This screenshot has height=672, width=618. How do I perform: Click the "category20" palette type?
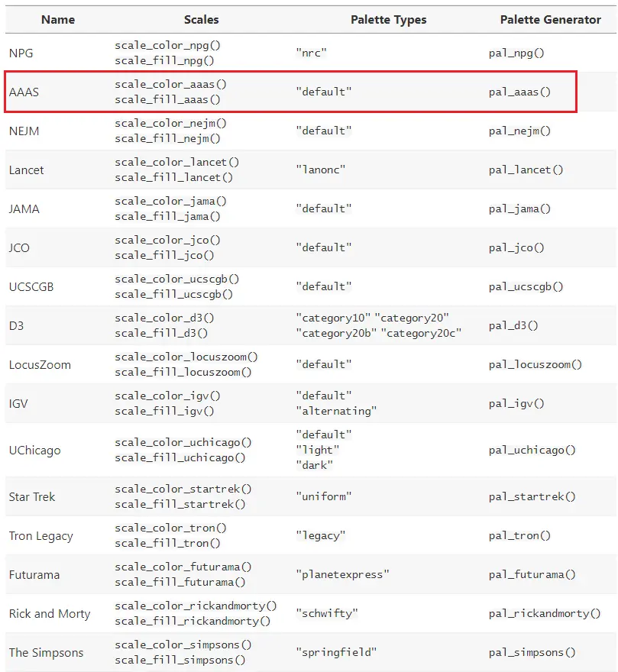tap(412, 318)
